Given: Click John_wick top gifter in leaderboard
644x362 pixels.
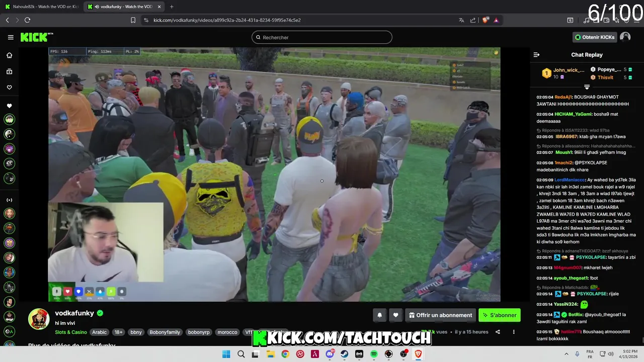Looking at the screenshot, I should [569, 70].
